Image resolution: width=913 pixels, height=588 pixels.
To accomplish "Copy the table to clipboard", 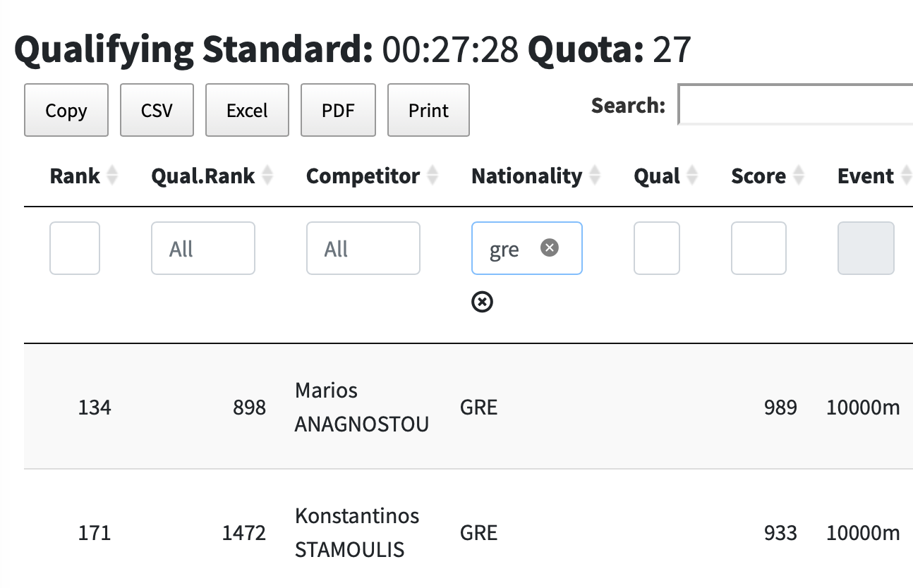I will [x=66, y=110].
